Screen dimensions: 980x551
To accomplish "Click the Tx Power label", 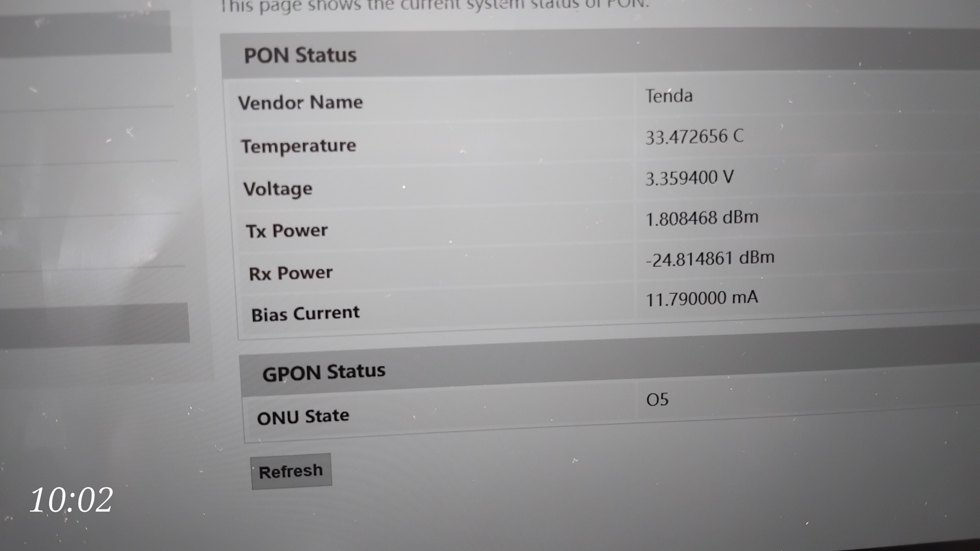I will (287, 231).
